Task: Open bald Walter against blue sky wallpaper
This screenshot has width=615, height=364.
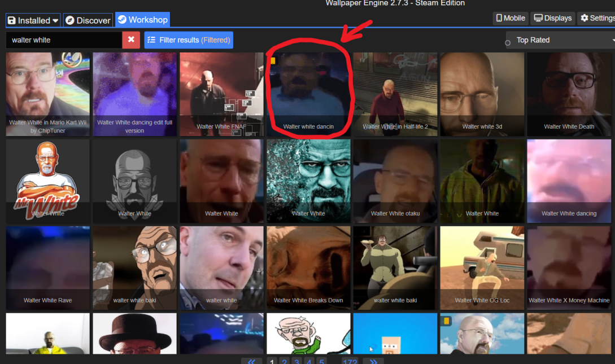Action: pyautogui.click(x=482, y=334)
